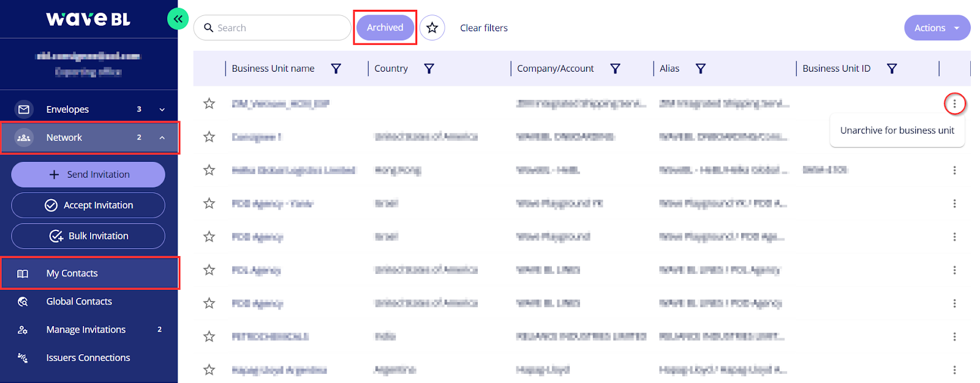Sort by the Company/Account column header
The height and width of the screenshot is (383, 980).
pyautogui.click(x=555, y=69)
